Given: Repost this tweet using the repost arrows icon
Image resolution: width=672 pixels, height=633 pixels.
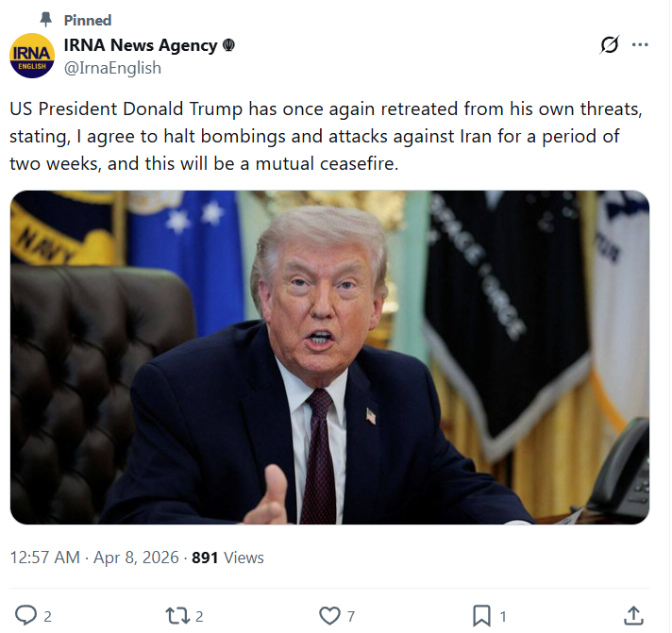Looking at the screenshot, I should coord(177,616).
